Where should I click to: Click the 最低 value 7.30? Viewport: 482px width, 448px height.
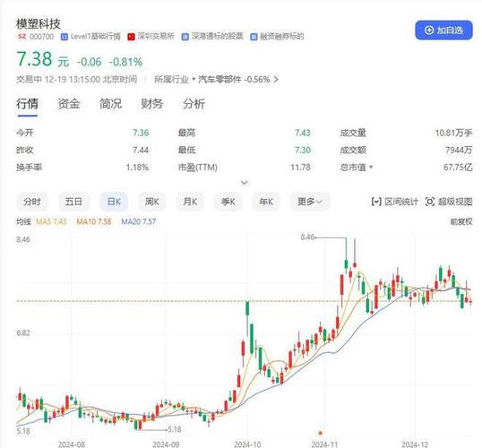(303, 150)
